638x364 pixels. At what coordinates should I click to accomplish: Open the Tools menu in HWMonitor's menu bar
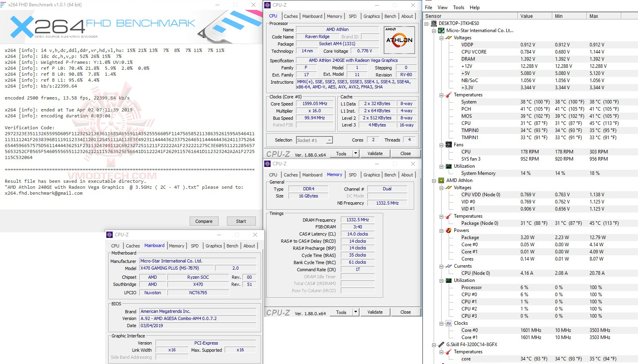[459, 8]
